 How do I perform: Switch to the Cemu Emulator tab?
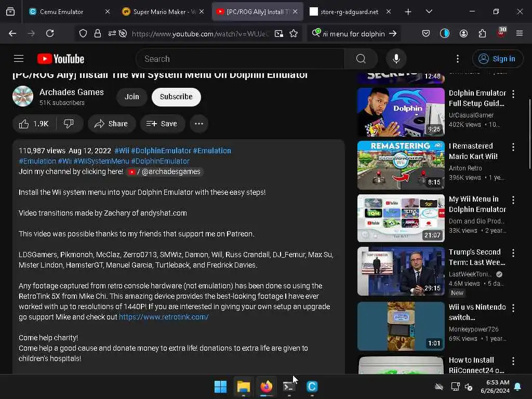point(70,12)
